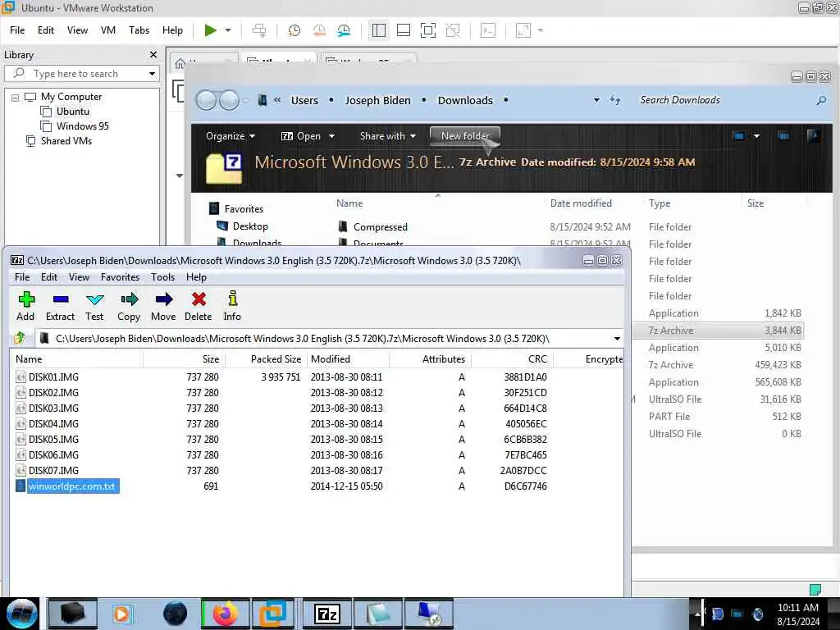Screen dimensions: 840x630
Task: Revert VM to snapshot icon in VMware
Action: tap(319, 30)
